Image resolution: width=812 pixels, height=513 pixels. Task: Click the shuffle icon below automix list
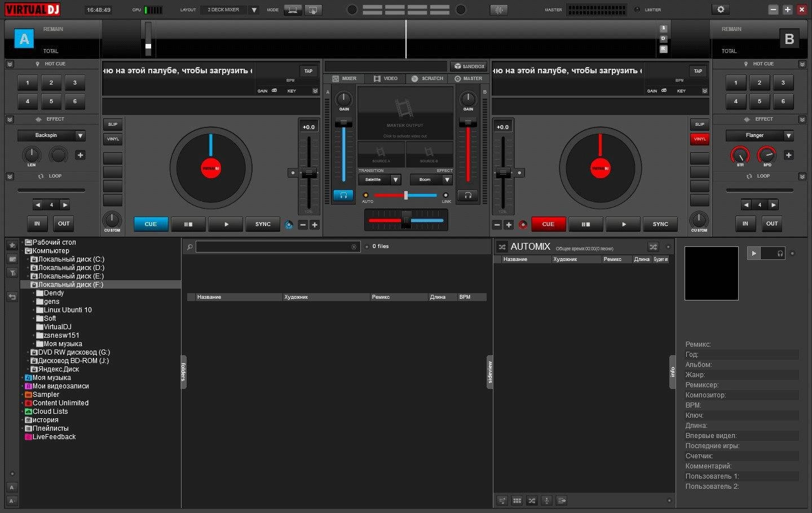(x=531, y=501)
